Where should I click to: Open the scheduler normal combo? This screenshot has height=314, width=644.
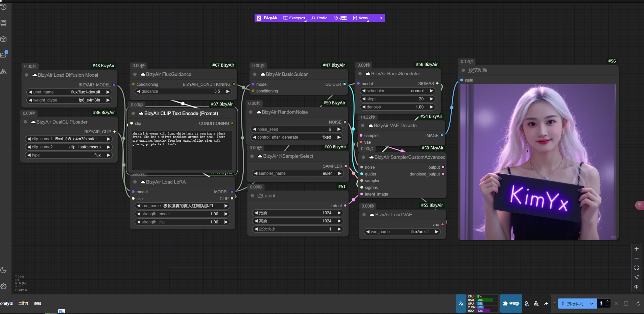point(398,91)
